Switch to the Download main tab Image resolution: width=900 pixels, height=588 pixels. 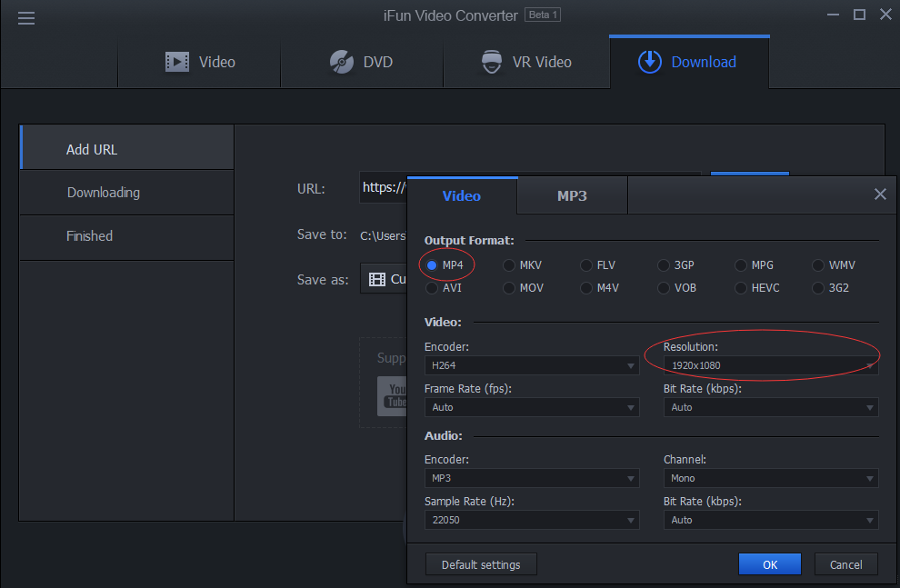pyautogui.click(x=689, y=62)
